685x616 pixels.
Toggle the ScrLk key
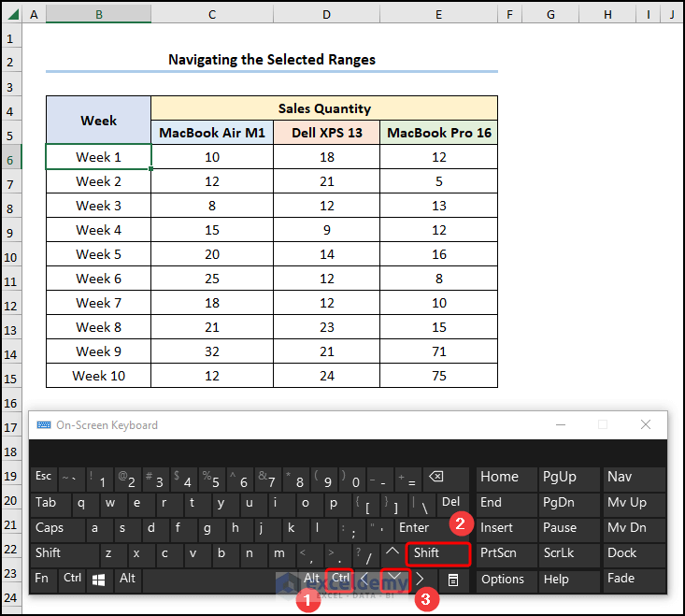pos(568,553)
